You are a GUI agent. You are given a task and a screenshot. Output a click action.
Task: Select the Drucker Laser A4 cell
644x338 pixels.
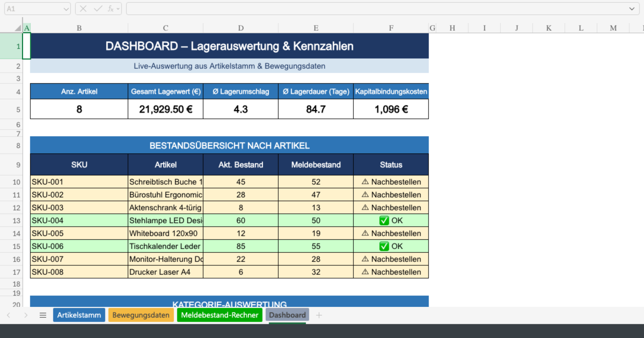coord(166,272)
